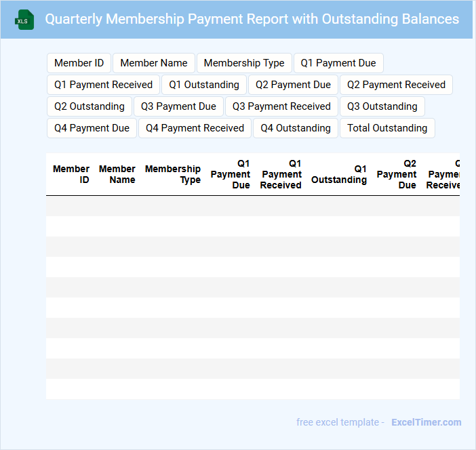
Task: Choose the Q1 Payment Due tag
Action: (x=338, y=63)
